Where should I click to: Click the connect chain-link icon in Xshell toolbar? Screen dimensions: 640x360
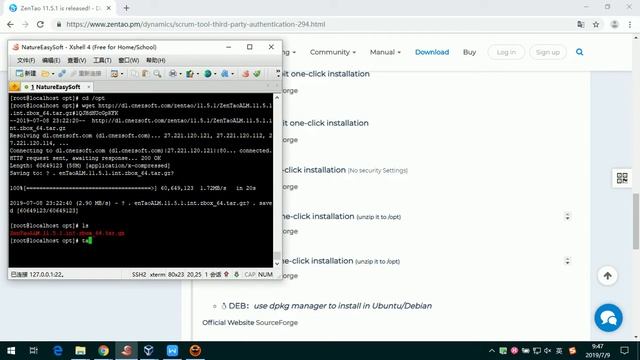[x=62, y=73]
